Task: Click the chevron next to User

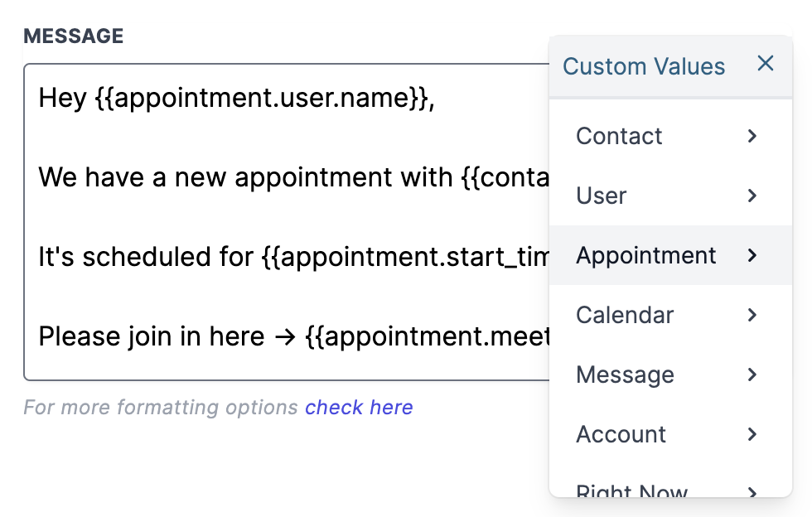Action: click(752, 196)
